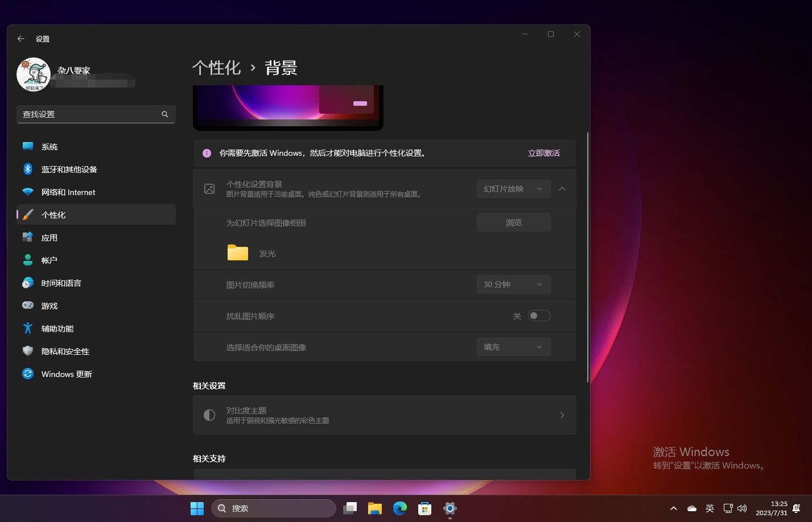This screenshot has width=812, height=522.
Task: Open the 填充 desktop image fit dropdown
Action: [513, 346]
